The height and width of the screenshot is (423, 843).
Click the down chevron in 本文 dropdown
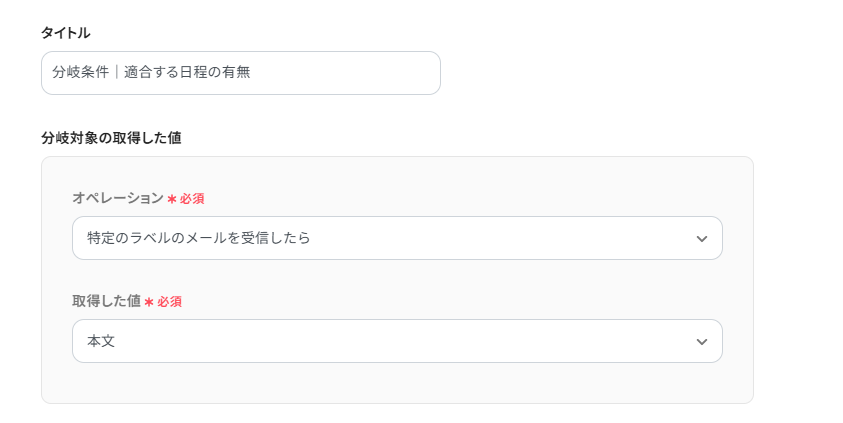(x=701, y=342)
